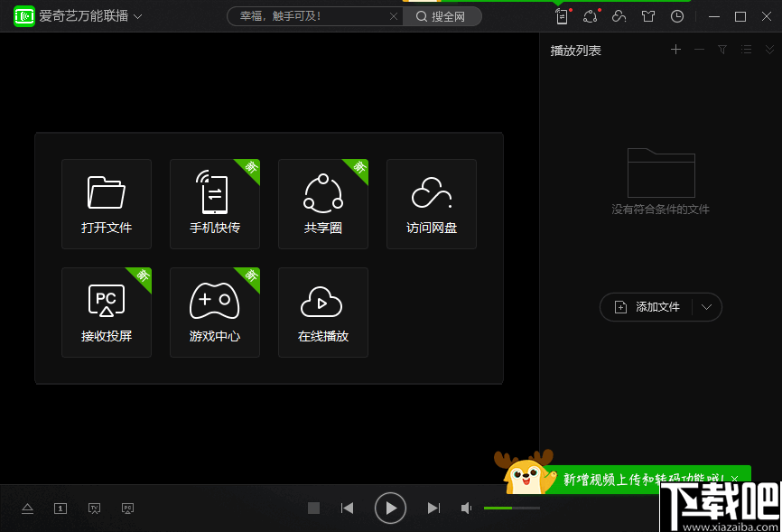Stop playback with the square button

click(x=313, y=508)
